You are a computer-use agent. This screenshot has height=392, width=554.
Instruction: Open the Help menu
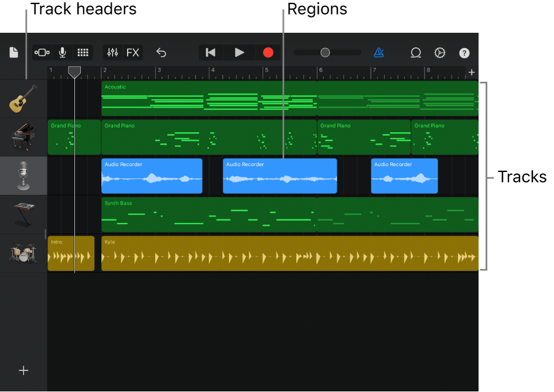464,53
